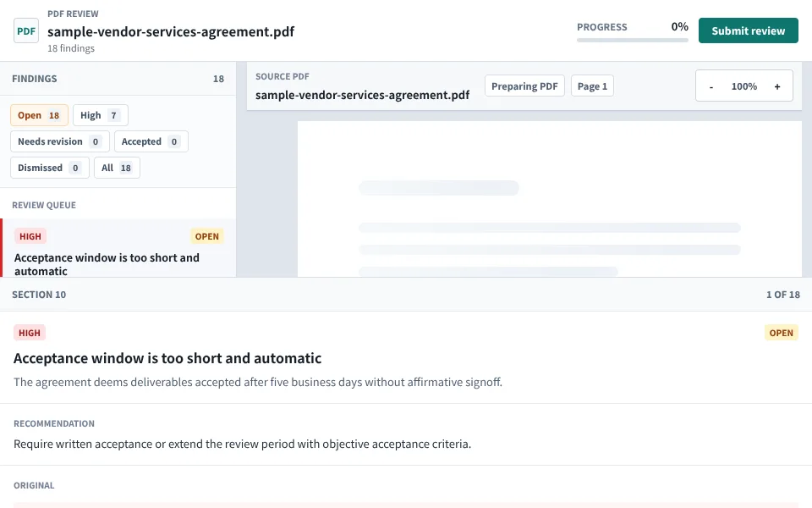This screenshot has height=508, width=812.
Task: Filter findings by High severity
Action: click(x=101, y=115)
